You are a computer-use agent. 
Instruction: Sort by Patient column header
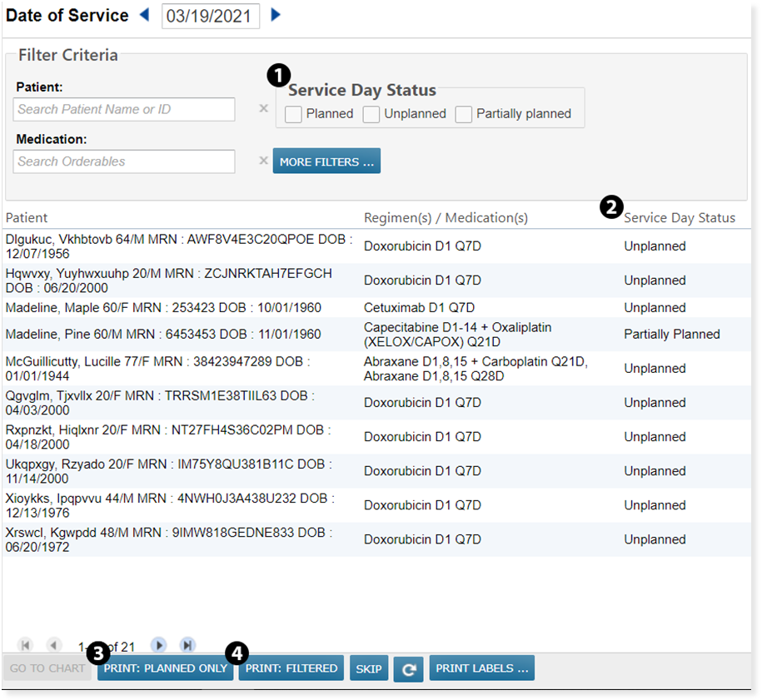pos(27,218)
